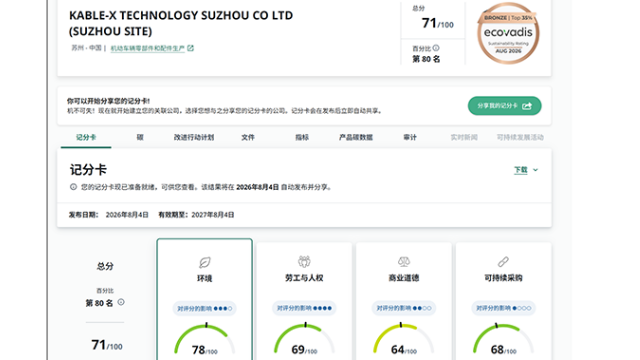Click the share arrow icon on the green button
This screenshot has width=640, height=360.
click(x=527, y=106)
